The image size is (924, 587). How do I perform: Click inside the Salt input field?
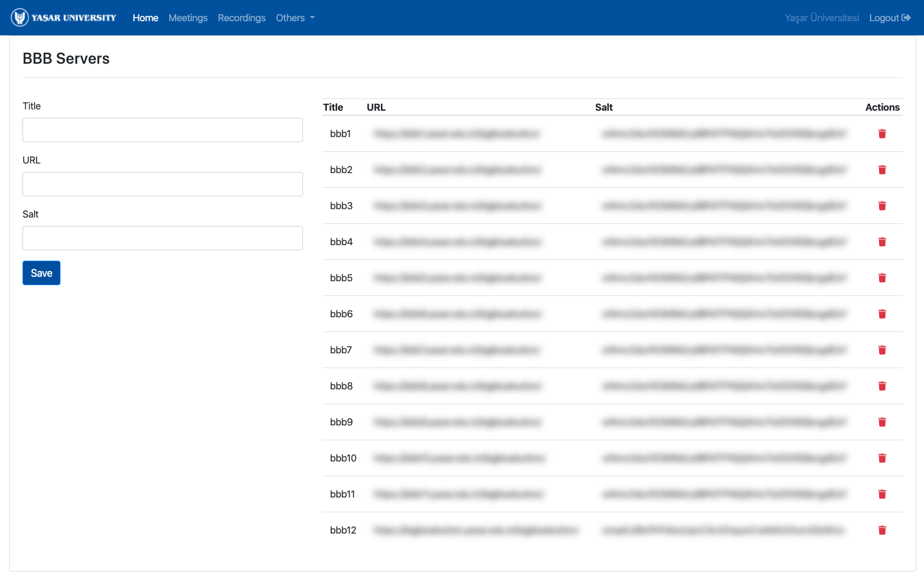coord(162,238)
